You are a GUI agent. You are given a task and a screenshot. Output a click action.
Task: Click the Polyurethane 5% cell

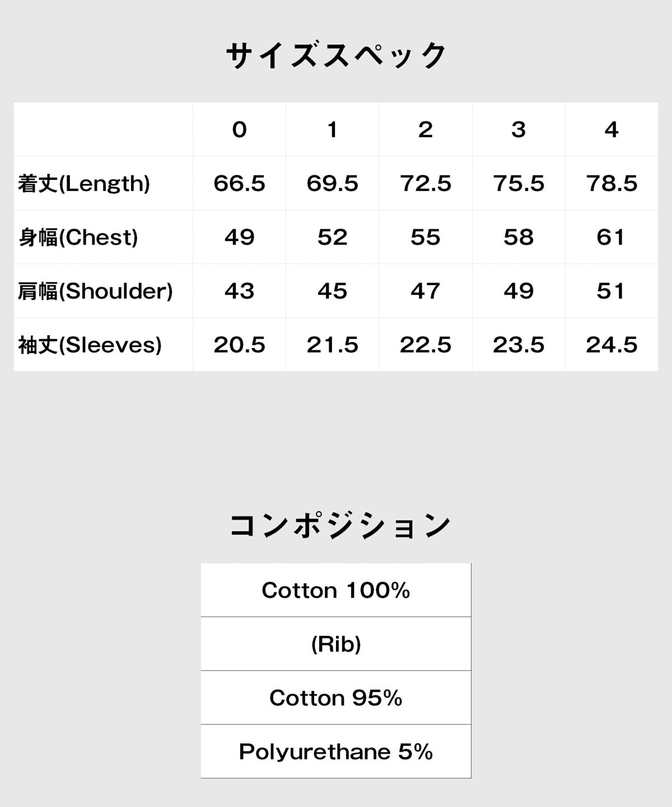click(x=336, y=752)
